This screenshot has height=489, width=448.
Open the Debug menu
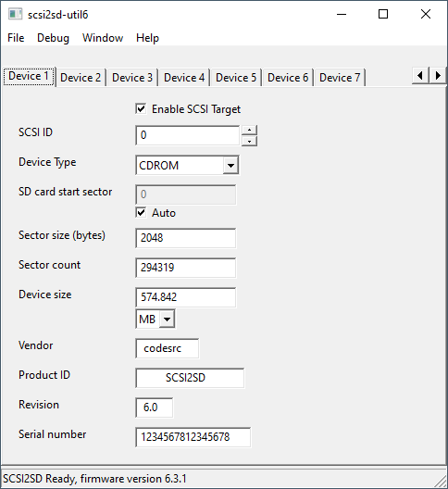[53, 38]
